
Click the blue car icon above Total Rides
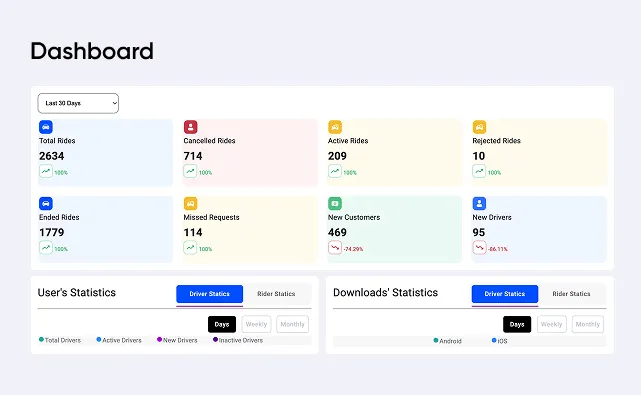[x=46, y=127]
